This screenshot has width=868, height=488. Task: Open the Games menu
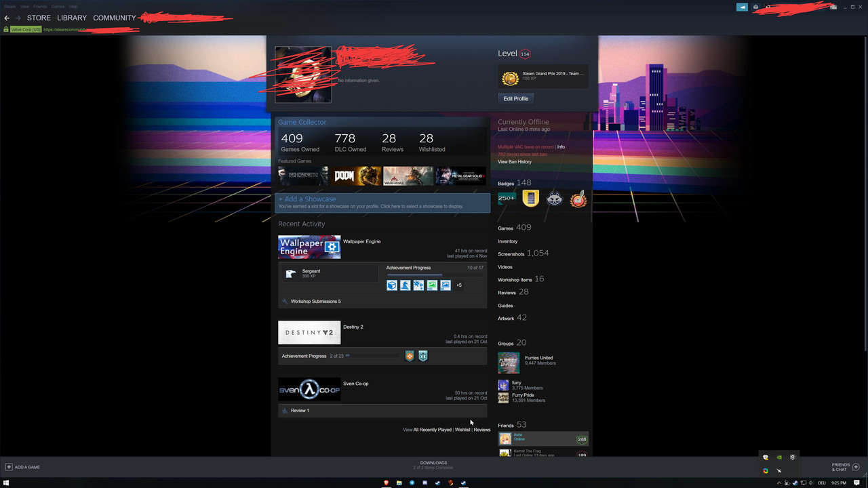click(58, 6)
